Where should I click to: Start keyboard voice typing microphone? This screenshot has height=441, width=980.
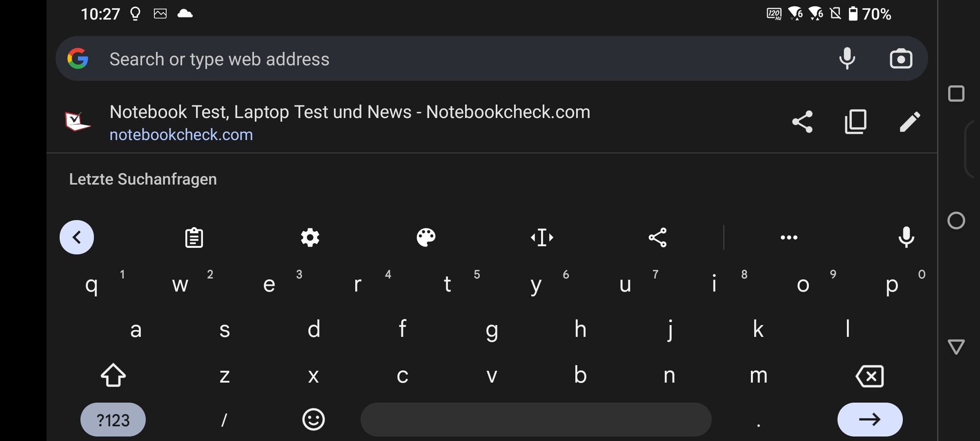coord(906,237)
